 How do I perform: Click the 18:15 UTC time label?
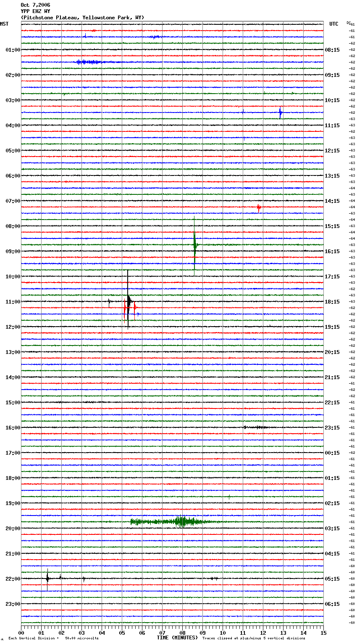click(332, 302)
